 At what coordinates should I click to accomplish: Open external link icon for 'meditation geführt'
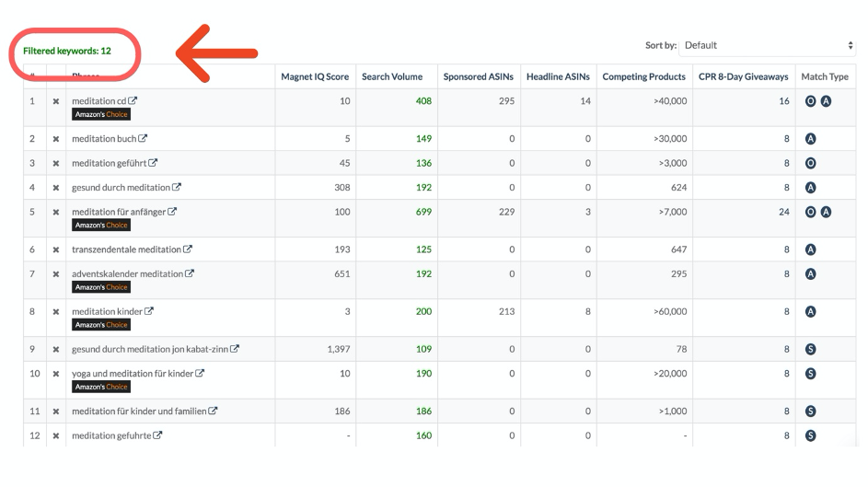(153, 163)
